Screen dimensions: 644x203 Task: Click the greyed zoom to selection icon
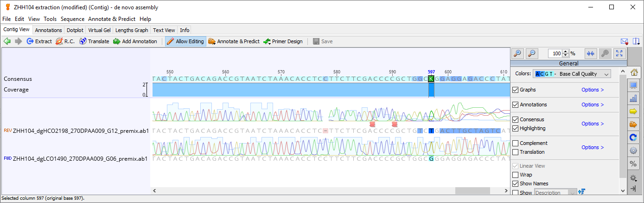point(605,53)
